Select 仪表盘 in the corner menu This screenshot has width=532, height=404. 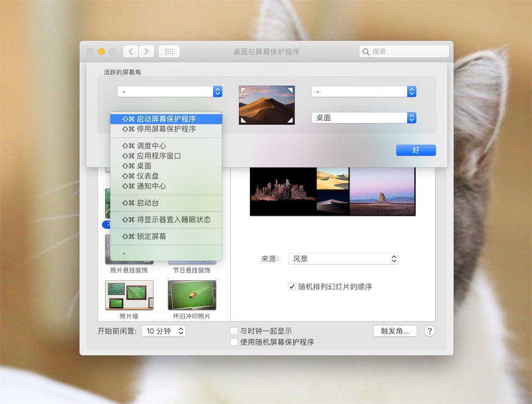click(x=166, y=176)
